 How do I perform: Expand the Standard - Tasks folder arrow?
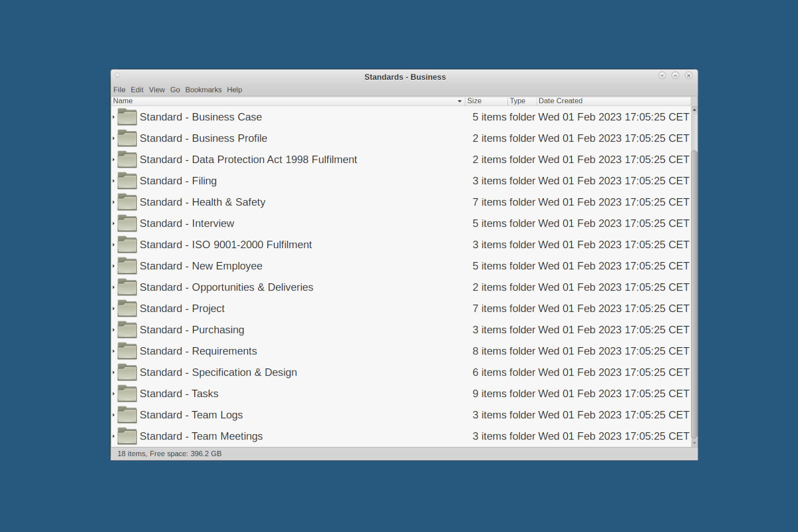click(x=114, y=394)
